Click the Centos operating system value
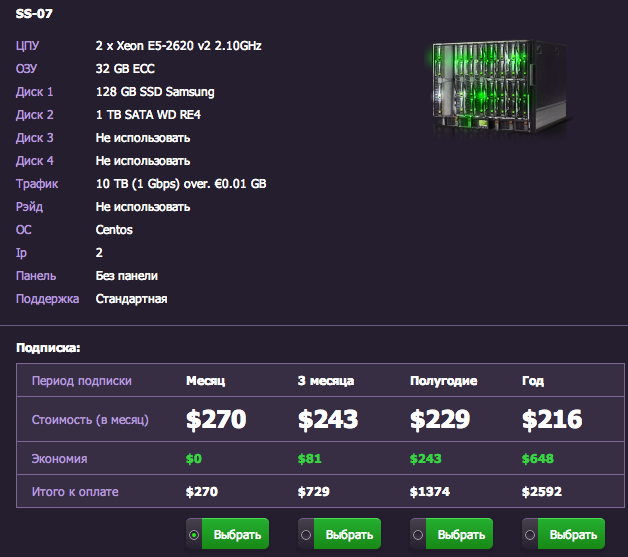The width and height of the screenshot is (628, 557). click(x=114, y=230)
